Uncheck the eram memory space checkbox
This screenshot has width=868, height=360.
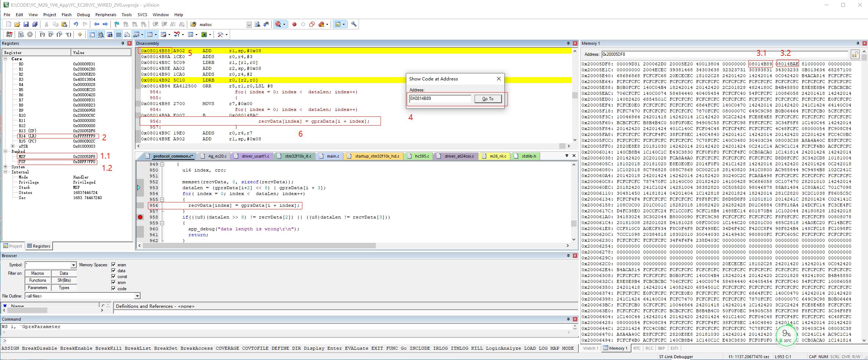(114, 264)
